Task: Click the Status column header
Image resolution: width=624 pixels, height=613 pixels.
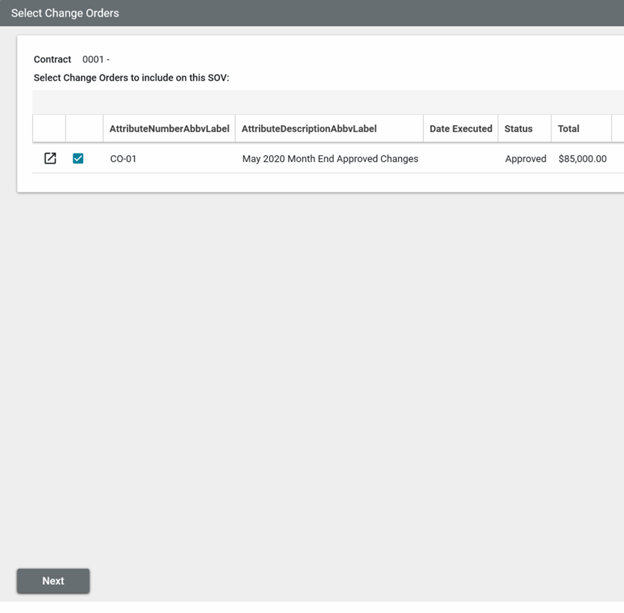Action: tap(518, 129)
